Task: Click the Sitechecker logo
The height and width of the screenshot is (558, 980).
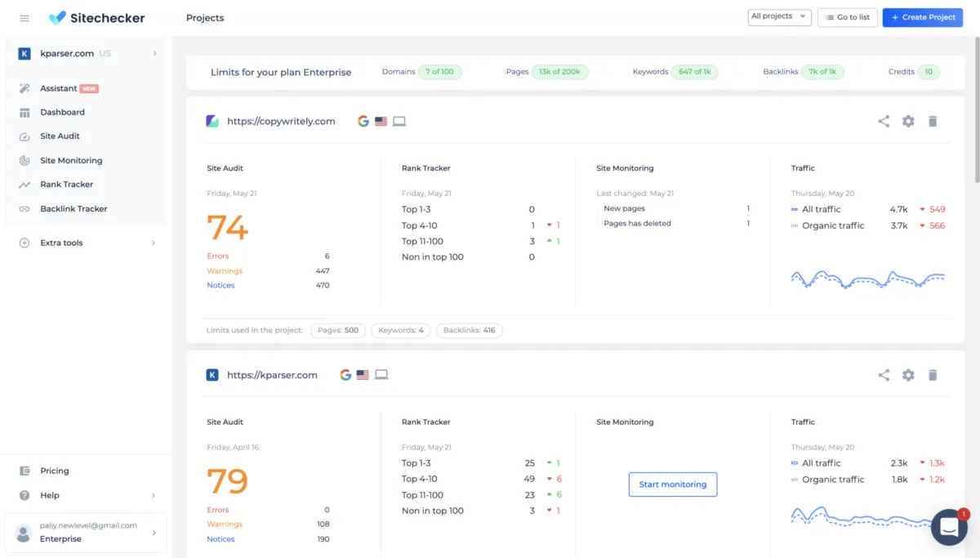Action: coord(96,18)
